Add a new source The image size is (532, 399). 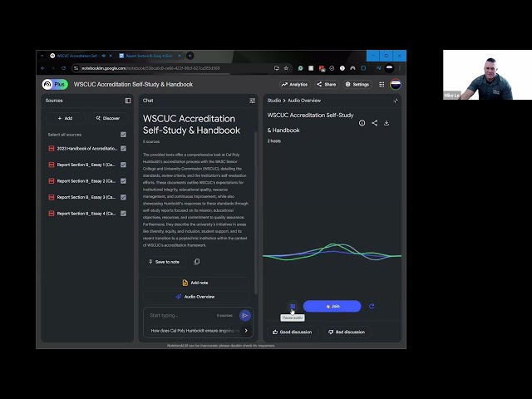(x=65, y=118)
